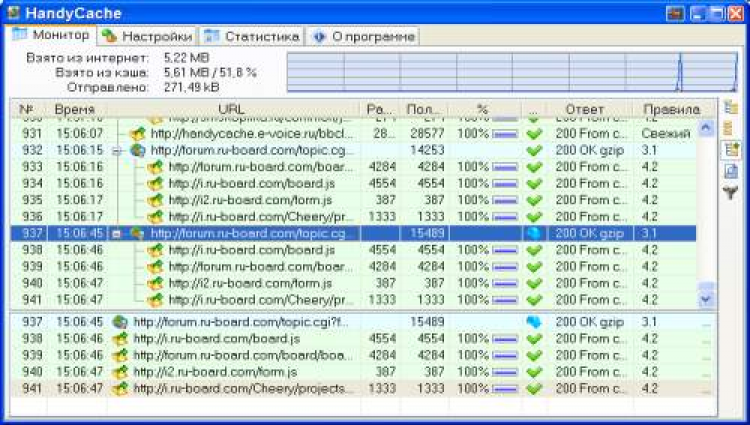Click the 5,61 MB / 51,8 % cache value

click(210, 73)
